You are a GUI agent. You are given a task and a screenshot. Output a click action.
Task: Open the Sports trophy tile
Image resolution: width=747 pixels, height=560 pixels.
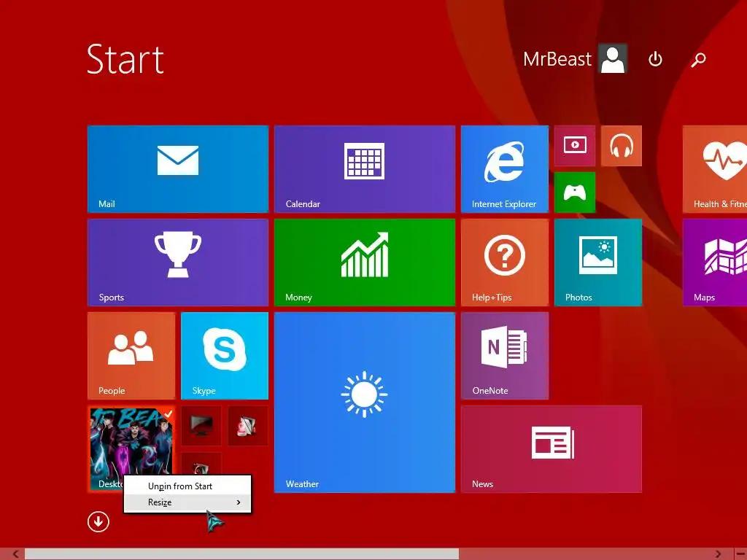178,262
